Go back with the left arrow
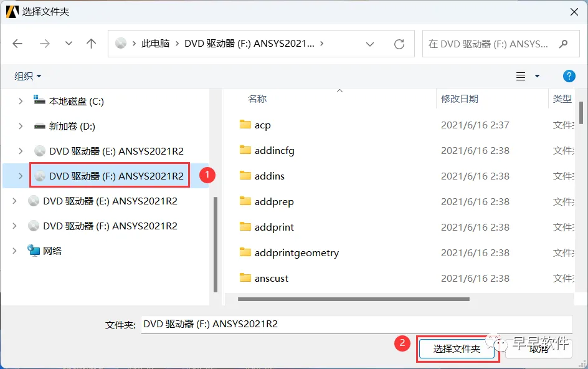 point(17,44)
